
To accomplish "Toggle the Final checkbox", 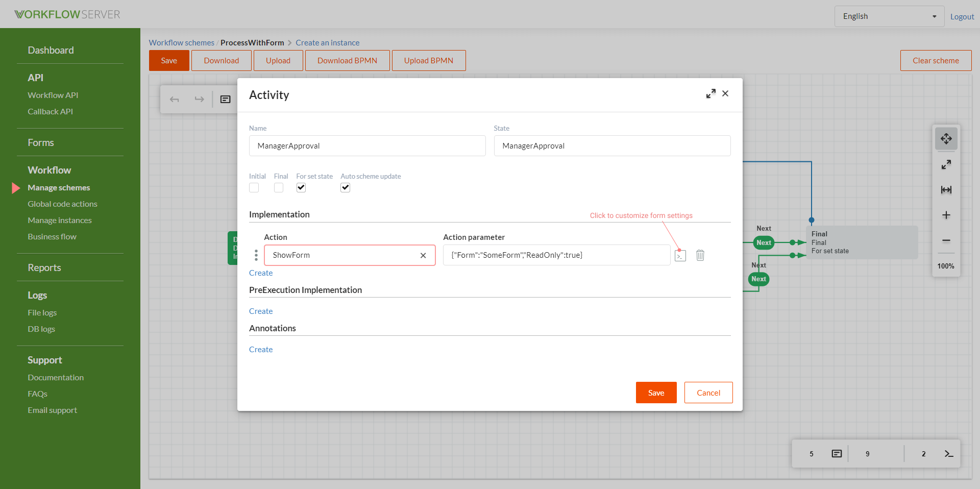I will coord(279,188).
